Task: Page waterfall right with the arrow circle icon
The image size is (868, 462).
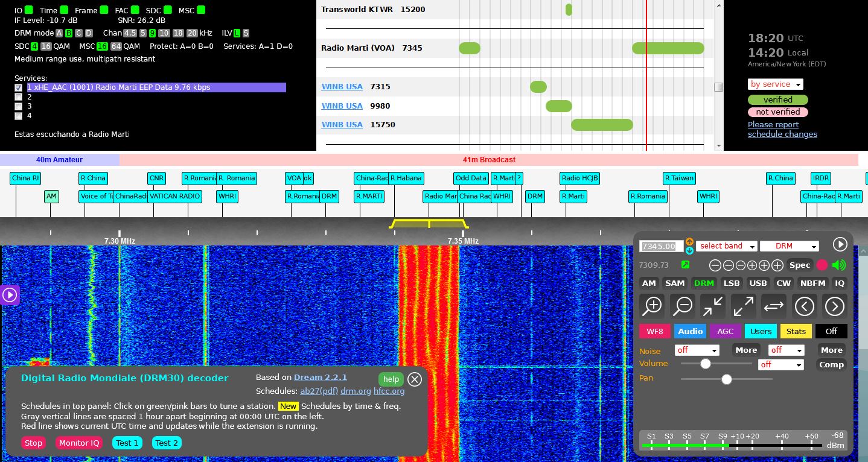Action: tap(834, 306)
